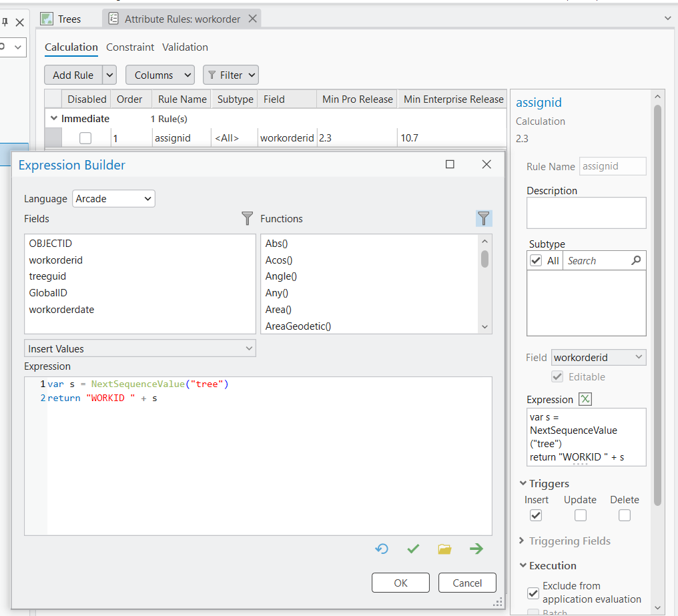Click Cancel in Expression Builder
The image size is (678, 616).
[467, 583]
